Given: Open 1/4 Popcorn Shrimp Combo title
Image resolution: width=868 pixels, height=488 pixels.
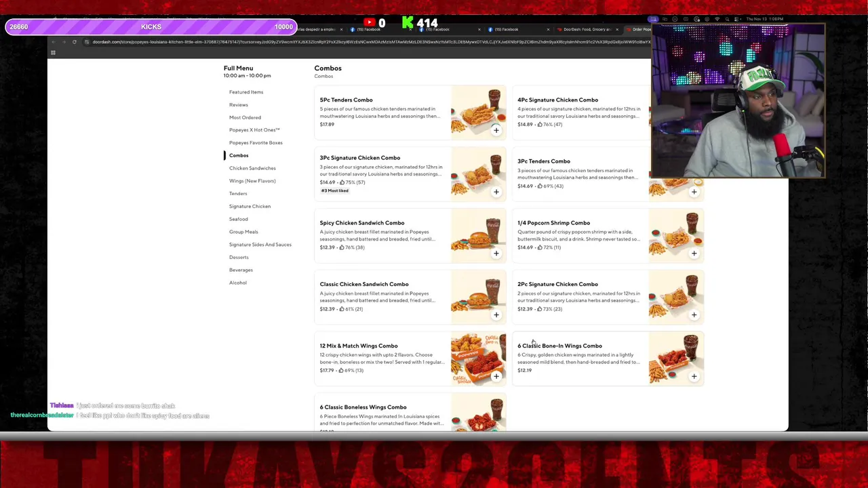Looking at the screenshot, I should (553, 223).
